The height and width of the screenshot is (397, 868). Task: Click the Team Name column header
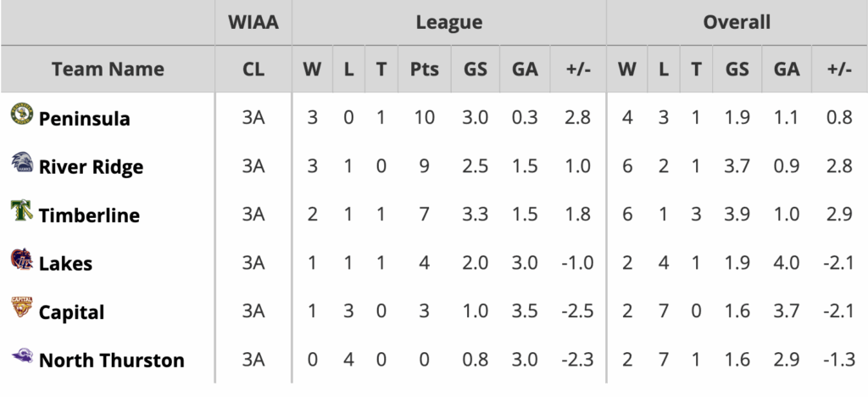point(108,70)
